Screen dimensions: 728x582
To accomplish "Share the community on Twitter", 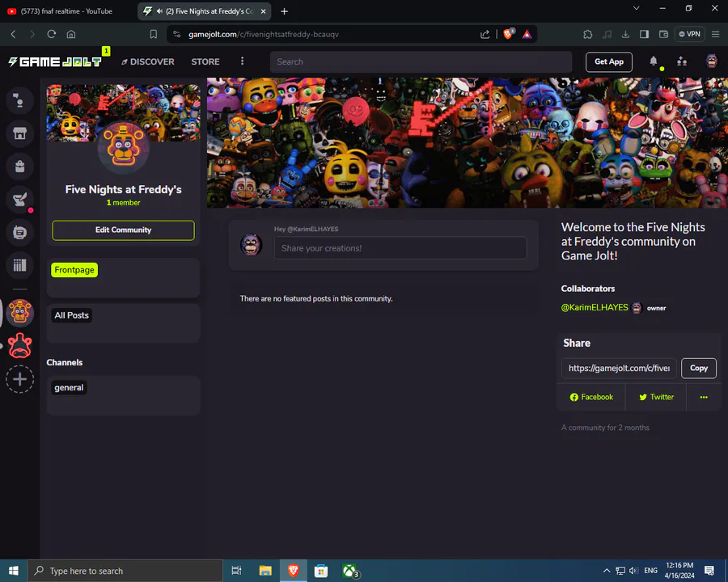I will 656,397.
